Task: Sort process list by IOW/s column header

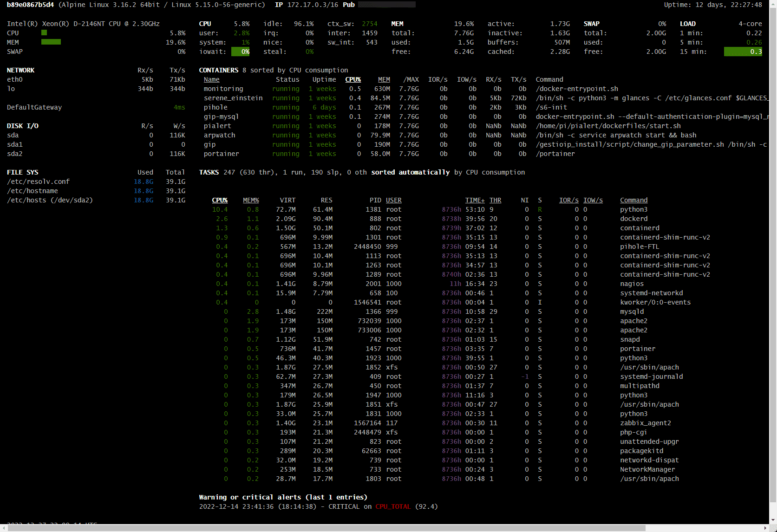Action: (593, 200)
